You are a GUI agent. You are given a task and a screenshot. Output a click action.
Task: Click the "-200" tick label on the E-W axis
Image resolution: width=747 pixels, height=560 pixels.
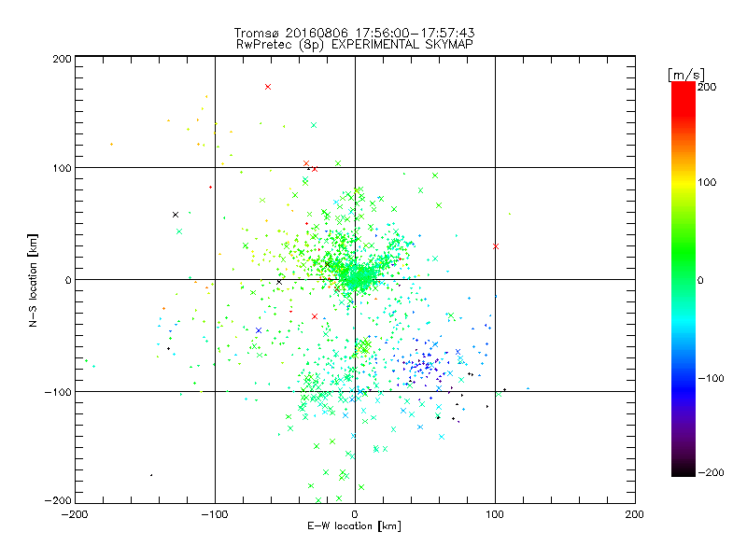(75, 514)
